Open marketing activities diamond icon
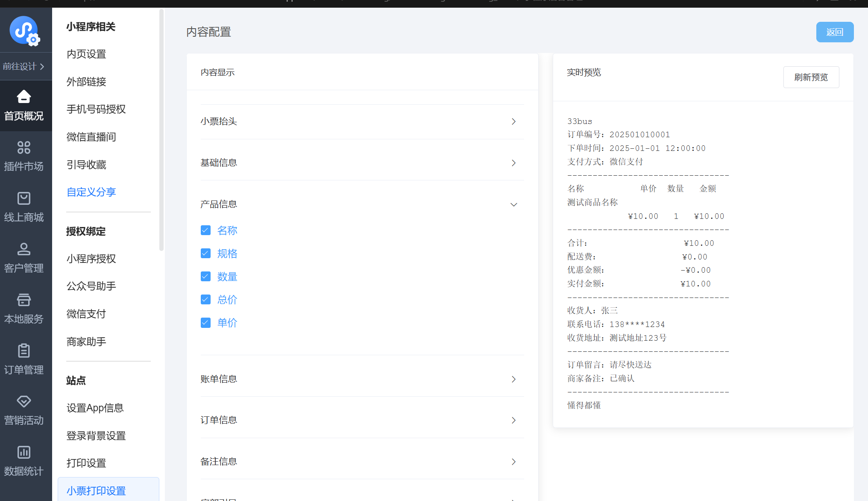Image resolution: width=868 pixels, height=501 pixels. point(24,401)
